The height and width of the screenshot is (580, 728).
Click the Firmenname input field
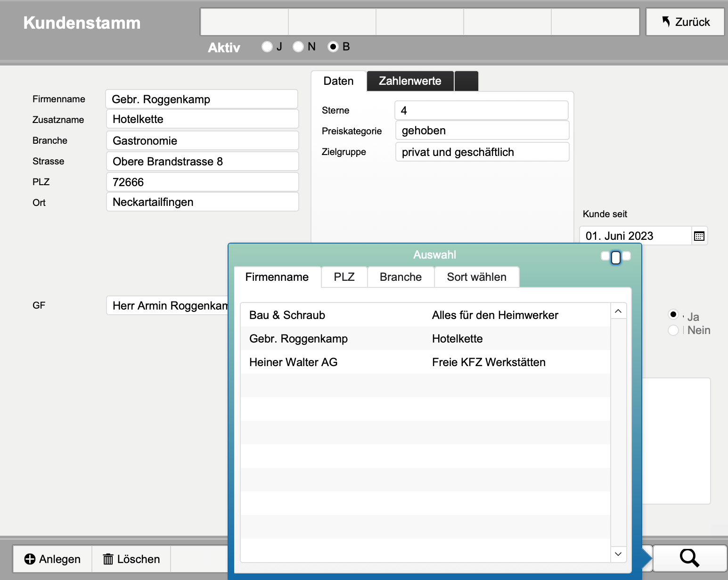coord(202,99)
